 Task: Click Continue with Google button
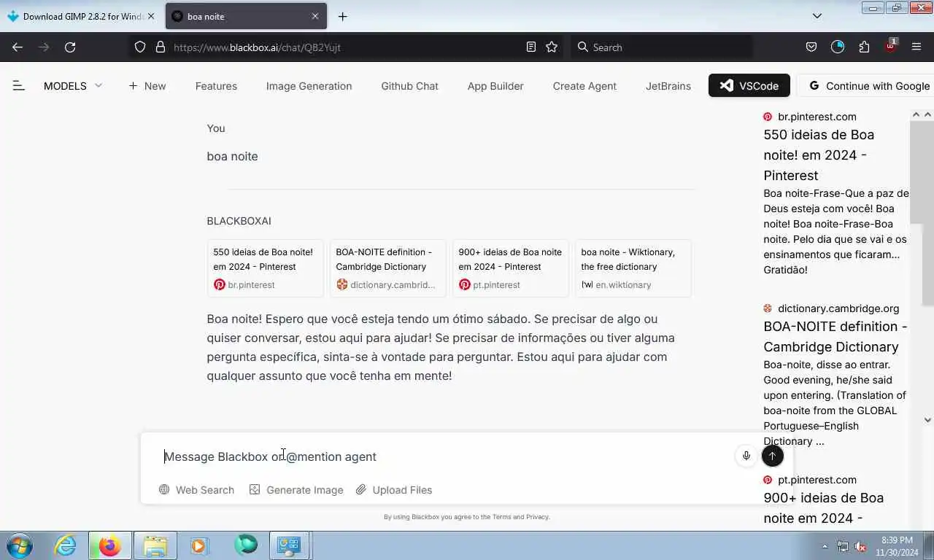pos(866,85)
